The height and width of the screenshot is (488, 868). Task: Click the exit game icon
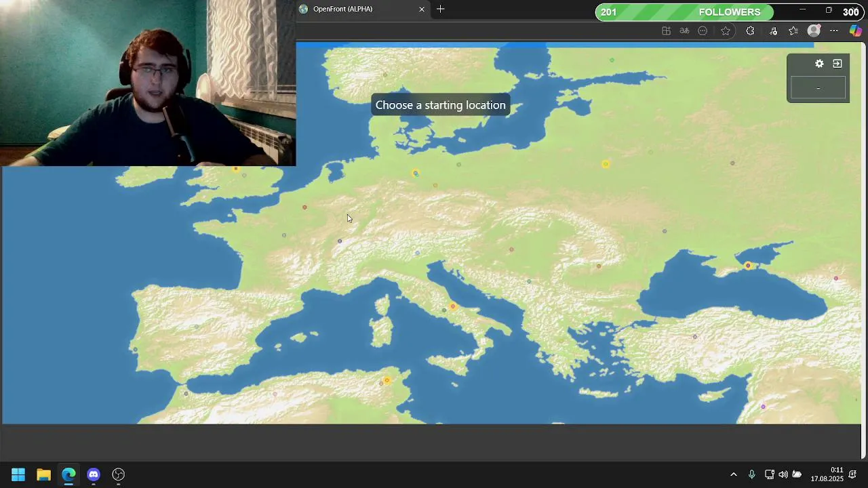click(x=837, y=64)
